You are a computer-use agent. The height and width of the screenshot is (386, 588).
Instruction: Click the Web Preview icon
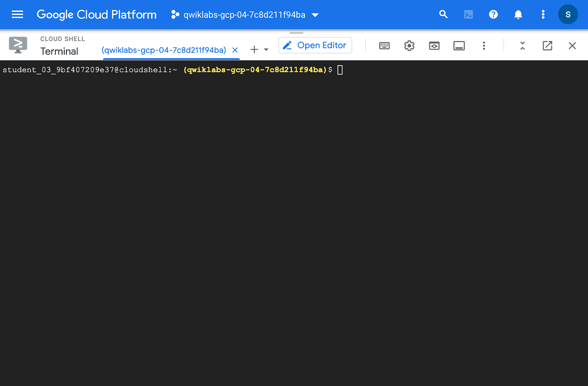point(434,46)
